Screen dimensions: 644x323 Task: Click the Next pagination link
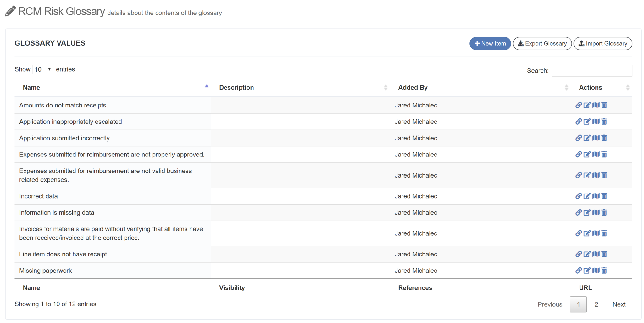(619, 304)
